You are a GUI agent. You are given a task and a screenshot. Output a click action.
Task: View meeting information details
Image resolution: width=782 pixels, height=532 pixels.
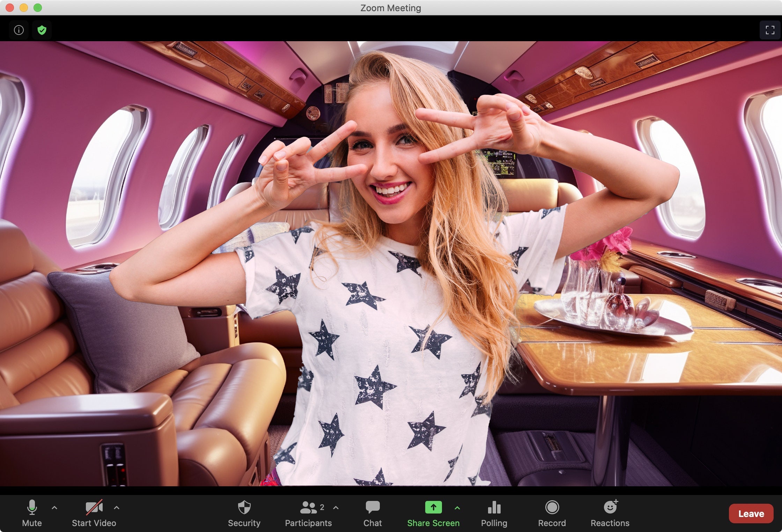[x=19, y=30]
